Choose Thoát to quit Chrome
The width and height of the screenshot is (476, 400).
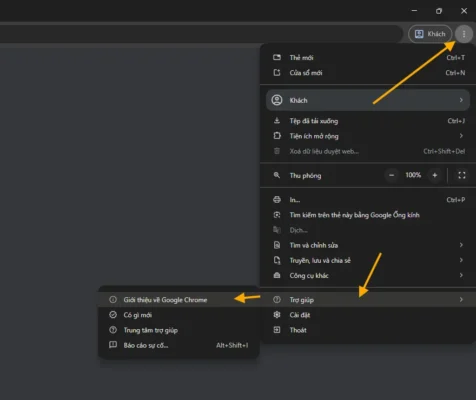368,330
